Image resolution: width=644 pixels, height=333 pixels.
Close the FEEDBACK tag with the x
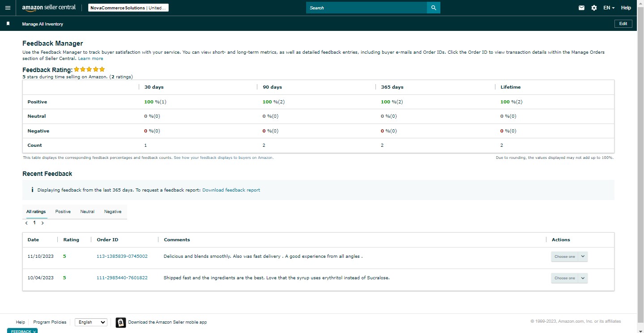(34, 332)
